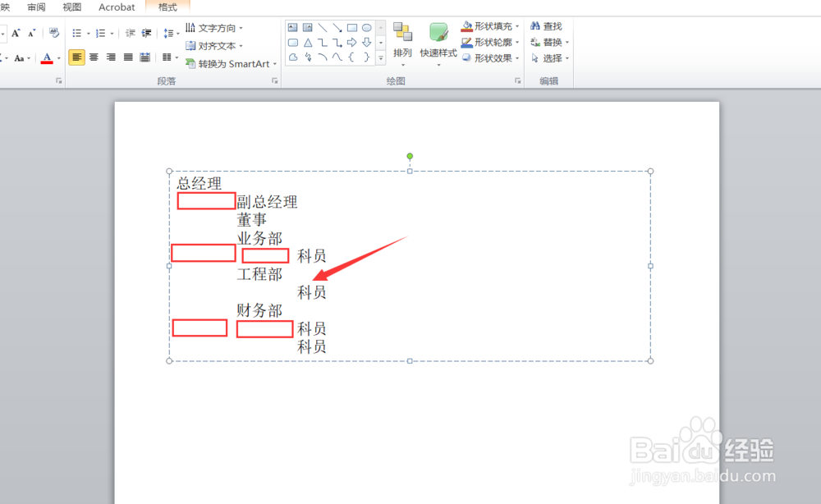Apply numbered list formatting
Screen dimensions: 821x504
pos(100,33)
